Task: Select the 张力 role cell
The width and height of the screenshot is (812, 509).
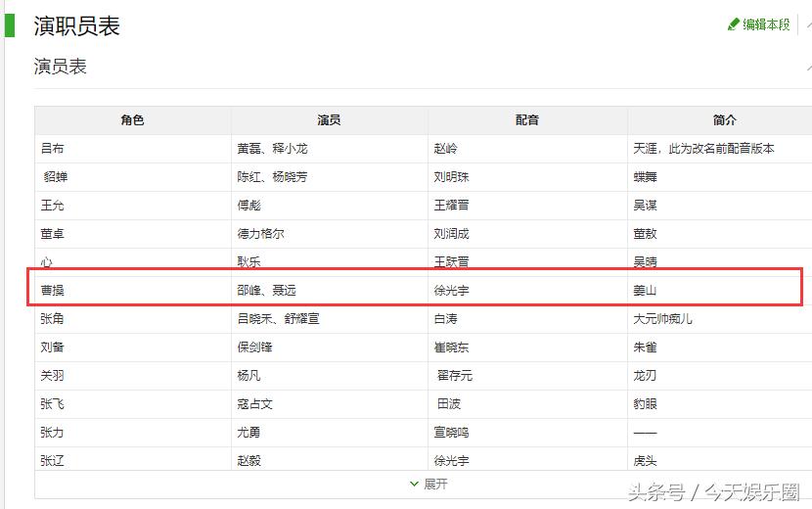Action: (133, 433)
